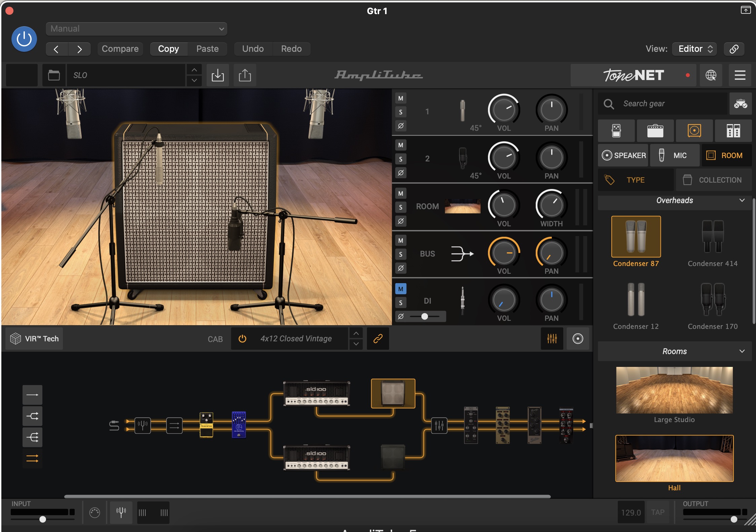The width and height of the screenshot is (756, 532).
Task: Invert phase on the BUS channel
Action: [x=401, y=268]
